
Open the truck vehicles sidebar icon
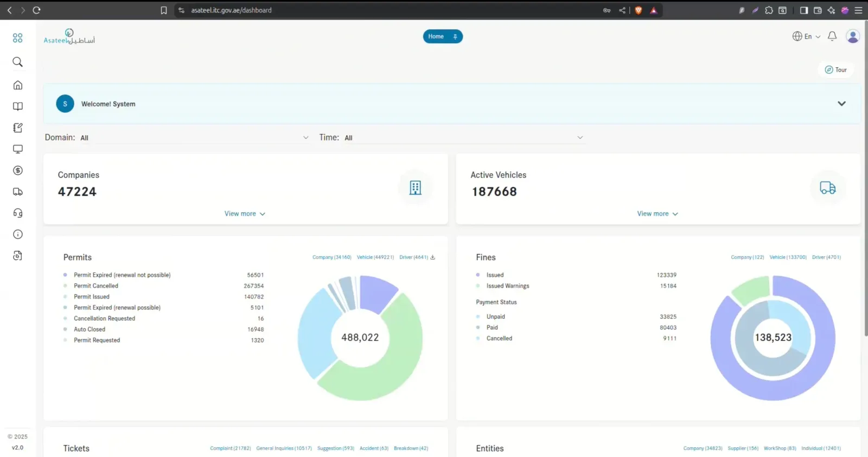17,192
